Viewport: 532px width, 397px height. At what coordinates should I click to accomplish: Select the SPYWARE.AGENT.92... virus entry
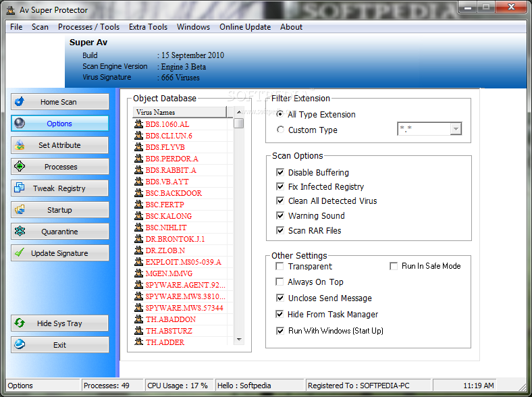click(x=185, y=285)
